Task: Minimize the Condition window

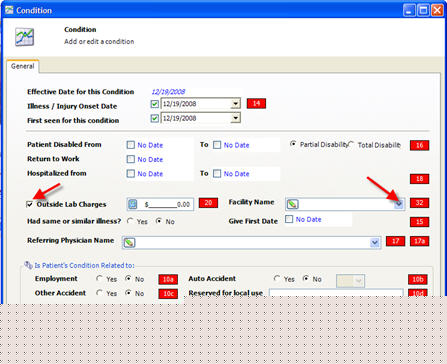Action: [x=409, y=10]
